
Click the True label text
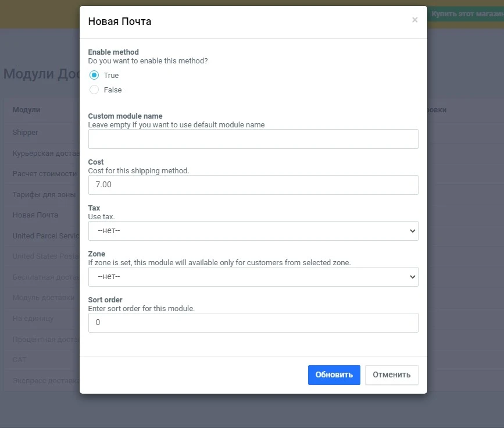[x=111, y=75]
